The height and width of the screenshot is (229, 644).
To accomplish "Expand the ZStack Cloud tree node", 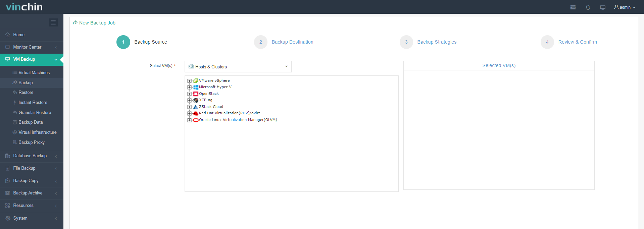I will 189,107.
